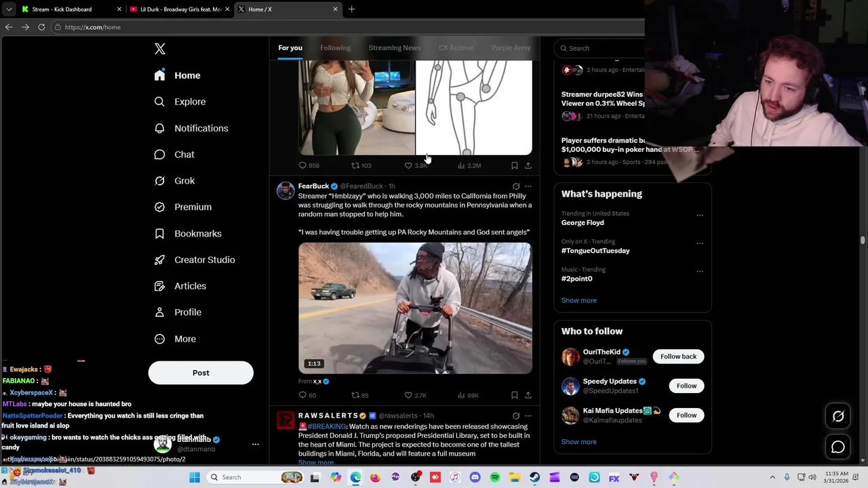Screen dimensions: 868x488
Task: Open more options for #2point0 trend
Action: point(700,271)
